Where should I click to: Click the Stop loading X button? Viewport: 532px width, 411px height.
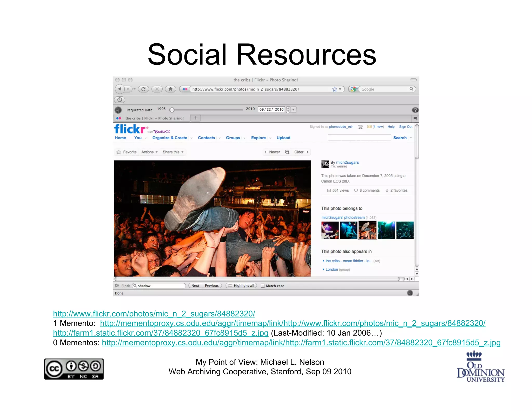click(x=157, y=89)
